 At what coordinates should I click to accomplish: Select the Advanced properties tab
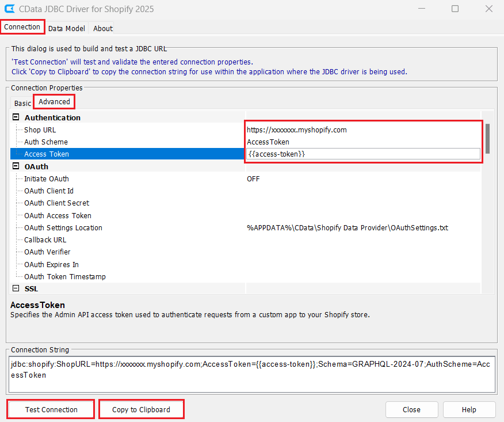pos(54,102)
